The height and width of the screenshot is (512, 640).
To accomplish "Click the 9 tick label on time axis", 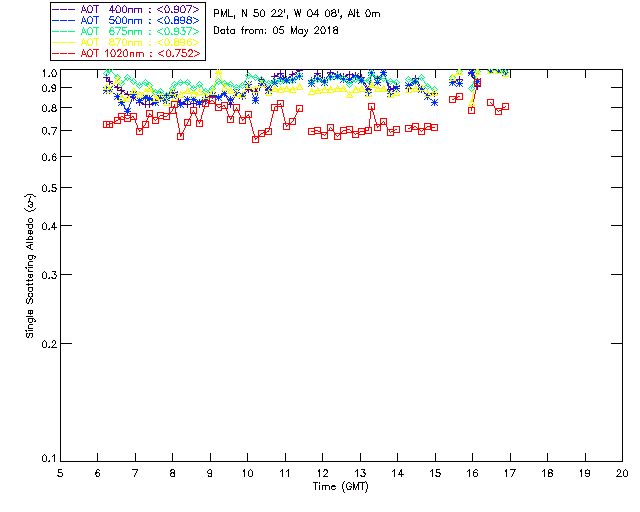I will pyautogui.click(x=210, y=473).
